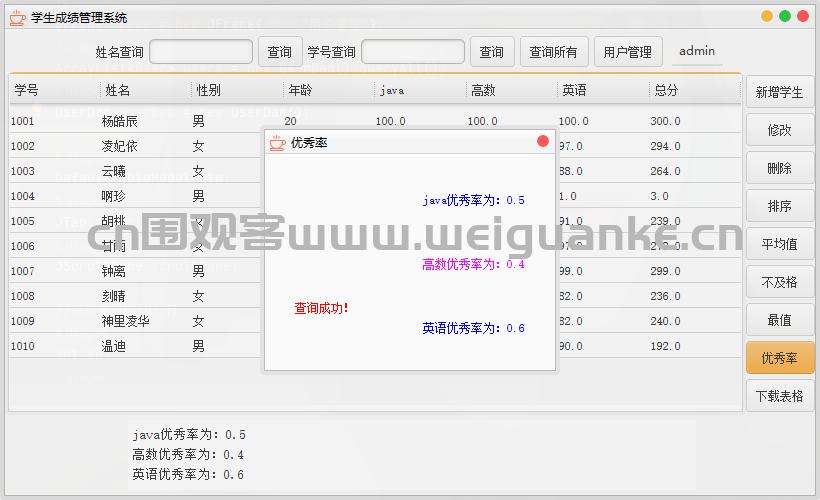Click 高数优秀率为: 0.4 label in dialog
The height and width of the screenshot is (500, 820).
pyautogui.click(x=474, y=265)
